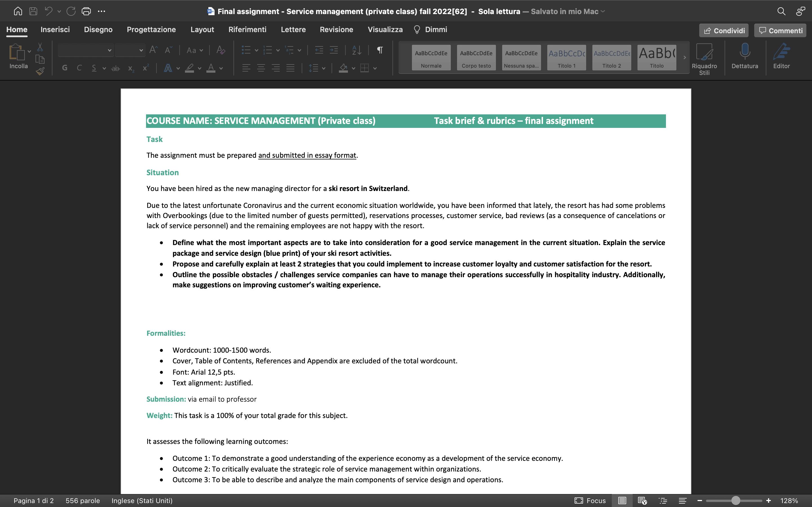812x507 pixels.
Task: Expand the styles gallery arrow
Action: [685, 58]
